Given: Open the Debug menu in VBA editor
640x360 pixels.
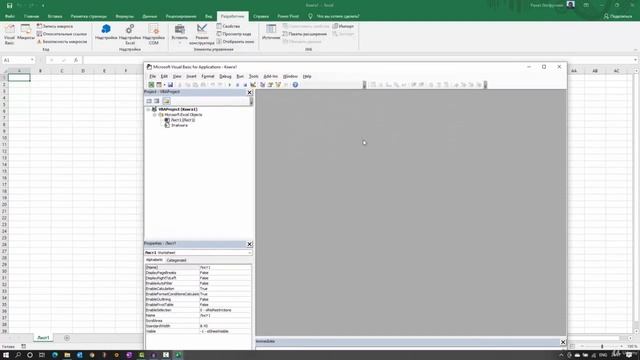Looking at the screenshot, I should (225, 76).
